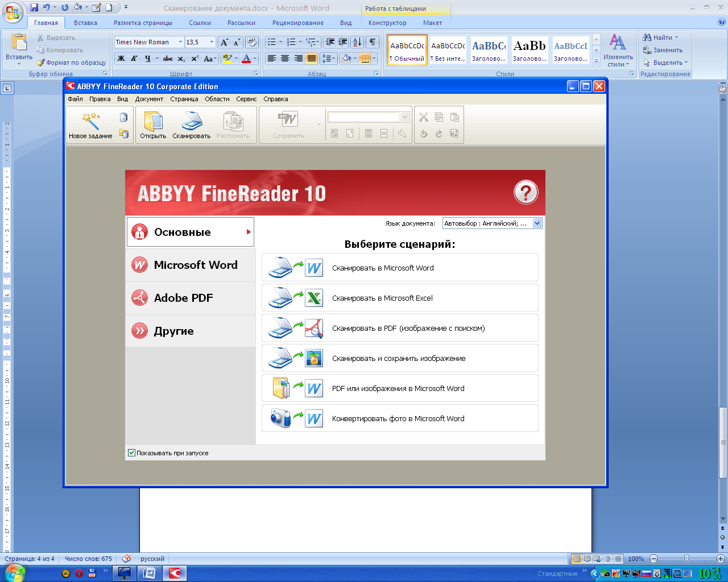Click the Word zoom slider handle
Screen dimensions: 728x582
(x=686, y=559)
